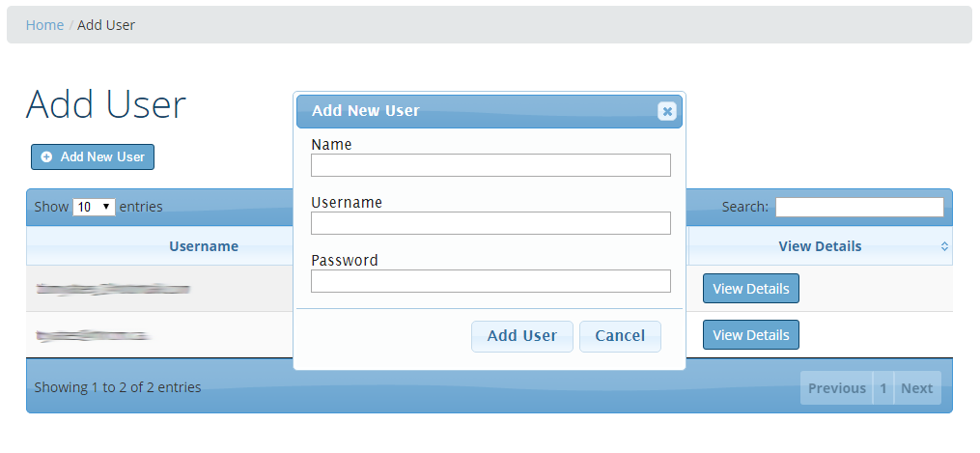Close the Add New User dialog
The height and width of the screenshot is (453, 980).
coord(666,111)
